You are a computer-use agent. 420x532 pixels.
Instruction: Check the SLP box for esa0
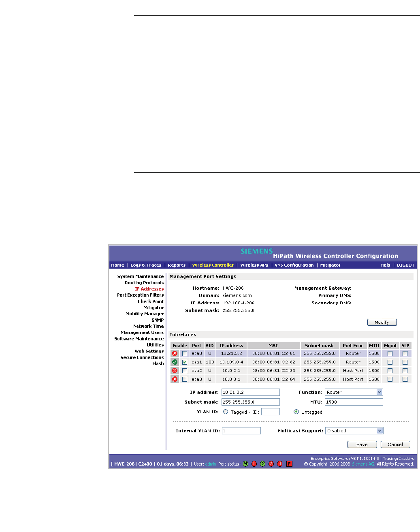[x=405, y=354]
